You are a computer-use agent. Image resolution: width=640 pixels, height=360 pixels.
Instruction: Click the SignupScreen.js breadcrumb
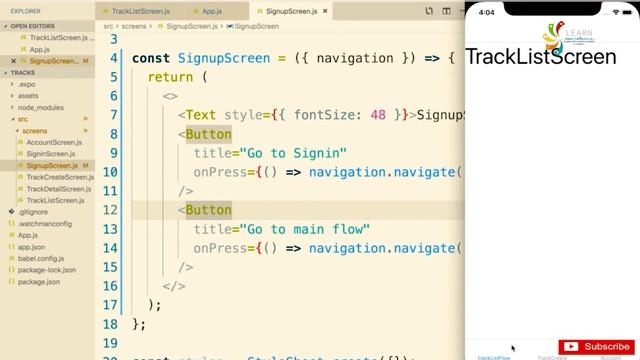[192, 26]
